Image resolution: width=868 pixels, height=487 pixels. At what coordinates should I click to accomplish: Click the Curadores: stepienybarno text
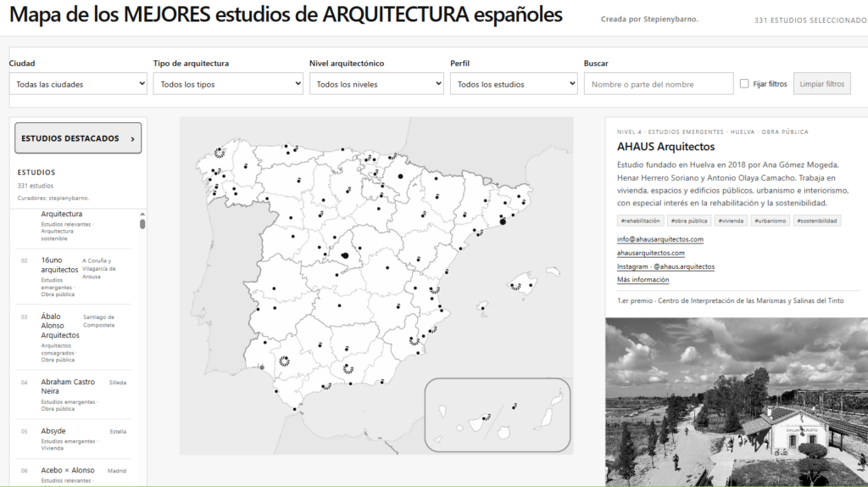pos(53,198)
